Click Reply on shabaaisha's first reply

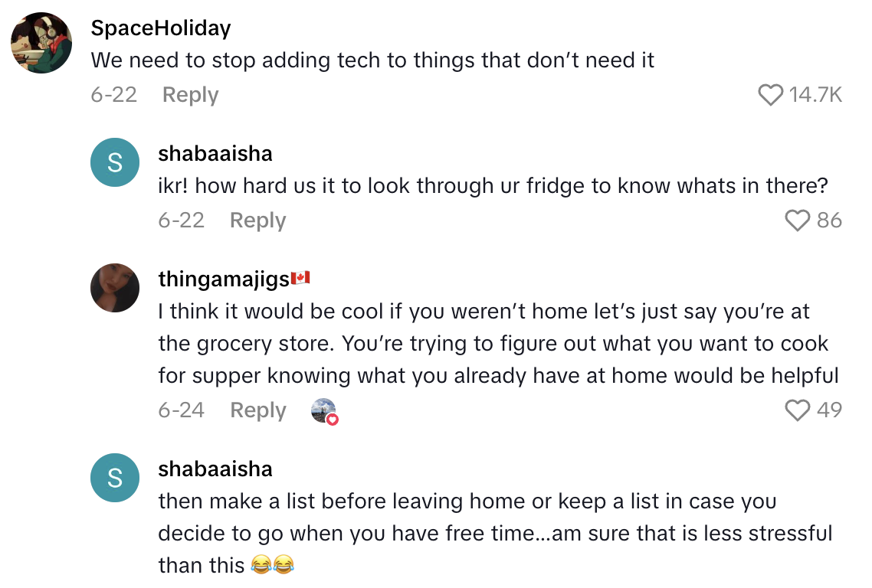click(x=257, y=220)
